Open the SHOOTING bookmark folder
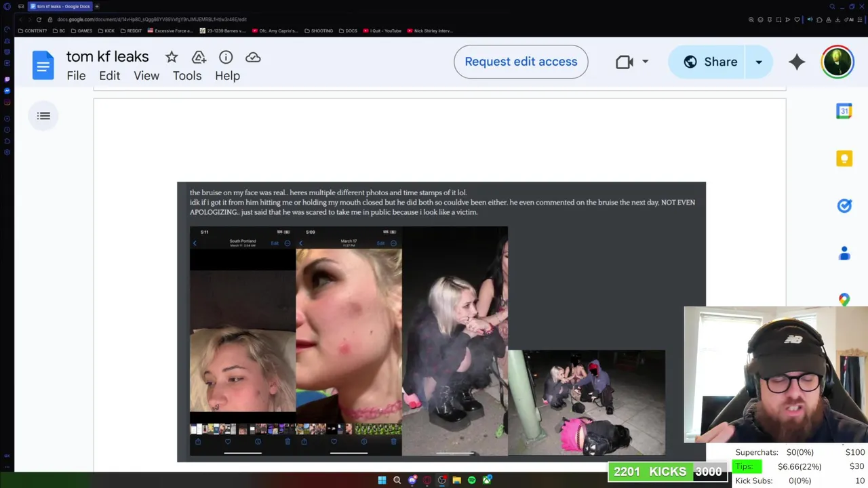868x488 pixels. tap(319, 30)
